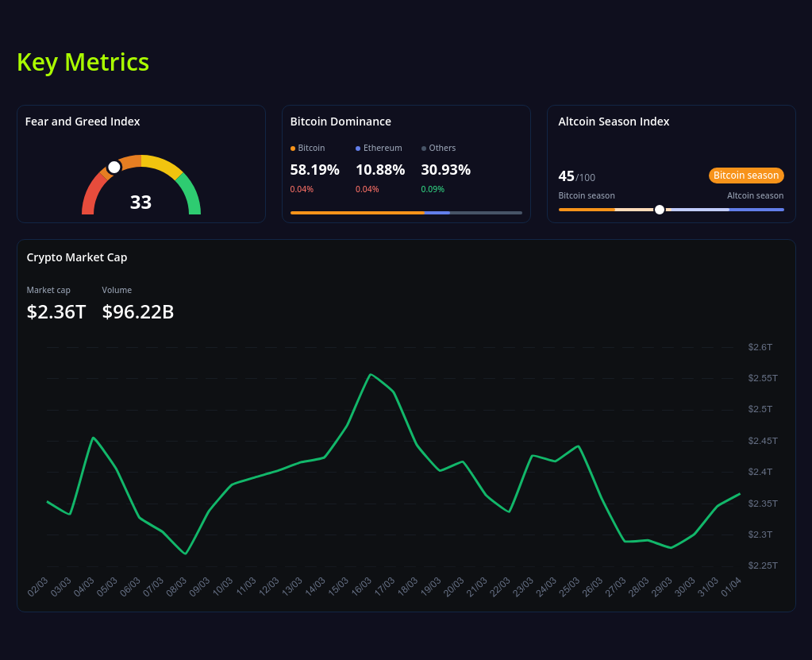812x660 pixels.
Task: Select the Fear and Greed gauge needle
Action: pos(114,167)
